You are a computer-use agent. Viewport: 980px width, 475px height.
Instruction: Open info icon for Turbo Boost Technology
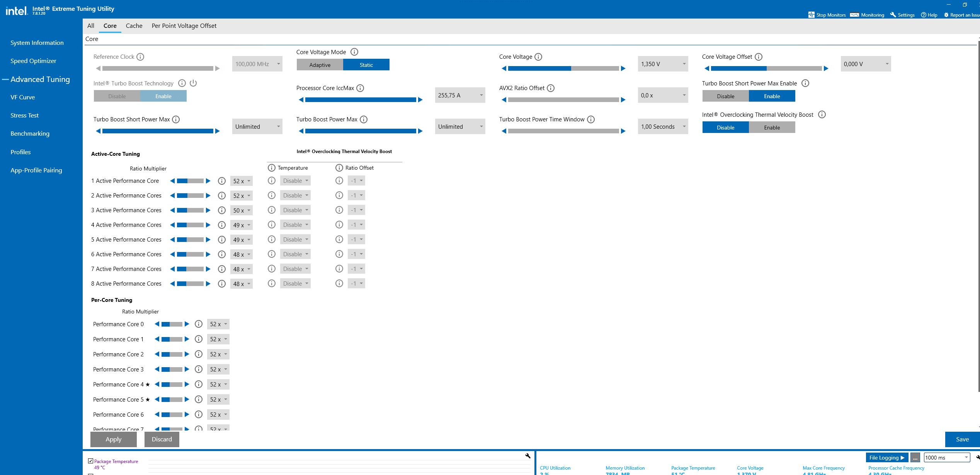pyautogui.click(x=182, y=83)
